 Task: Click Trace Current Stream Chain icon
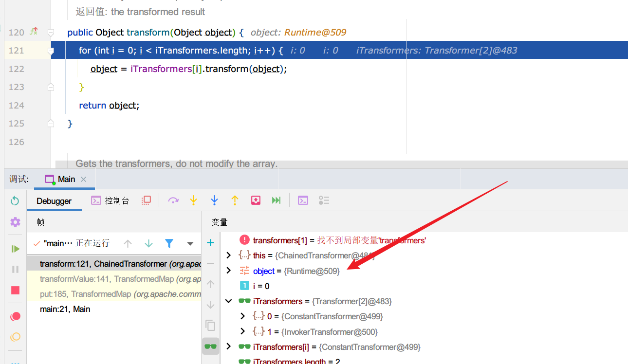click(x=324, y=200)
